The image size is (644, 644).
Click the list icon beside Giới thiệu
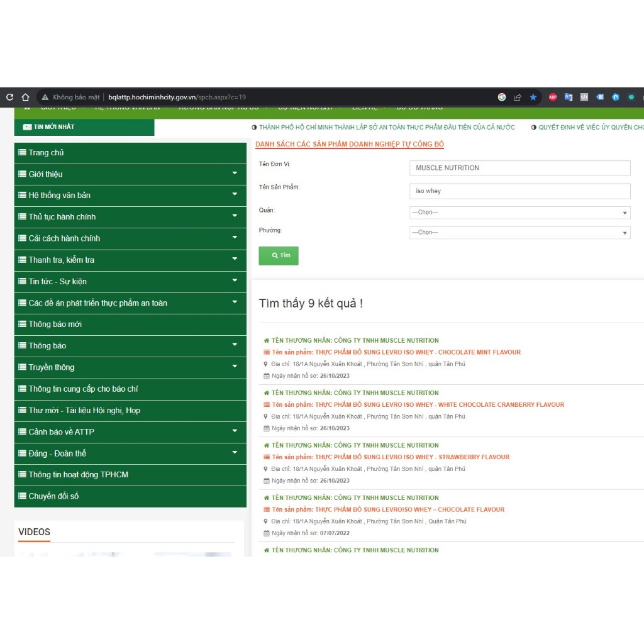click(22, 174)
